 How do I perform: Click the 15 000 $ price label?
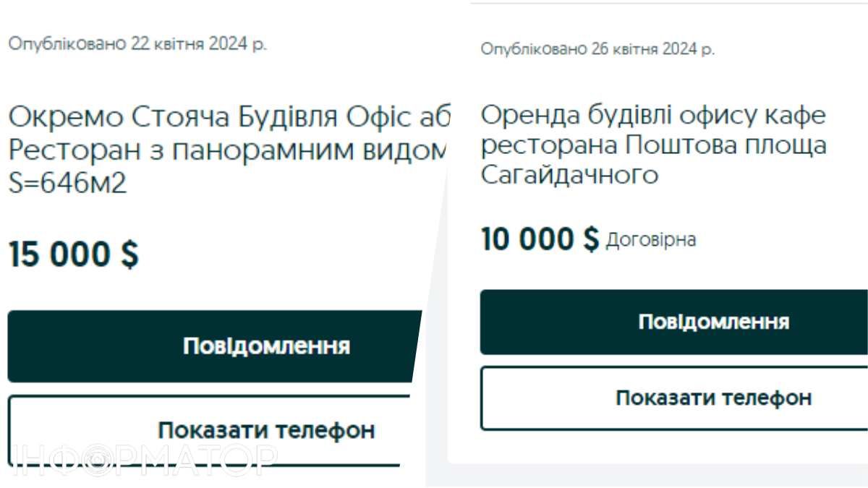point(72,253)
